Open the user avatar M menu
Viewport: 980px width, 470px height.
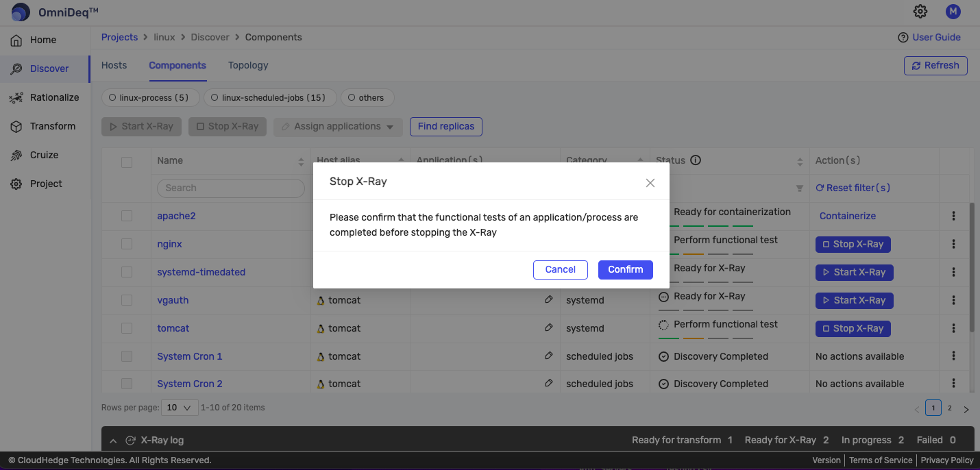coord(953,12)
